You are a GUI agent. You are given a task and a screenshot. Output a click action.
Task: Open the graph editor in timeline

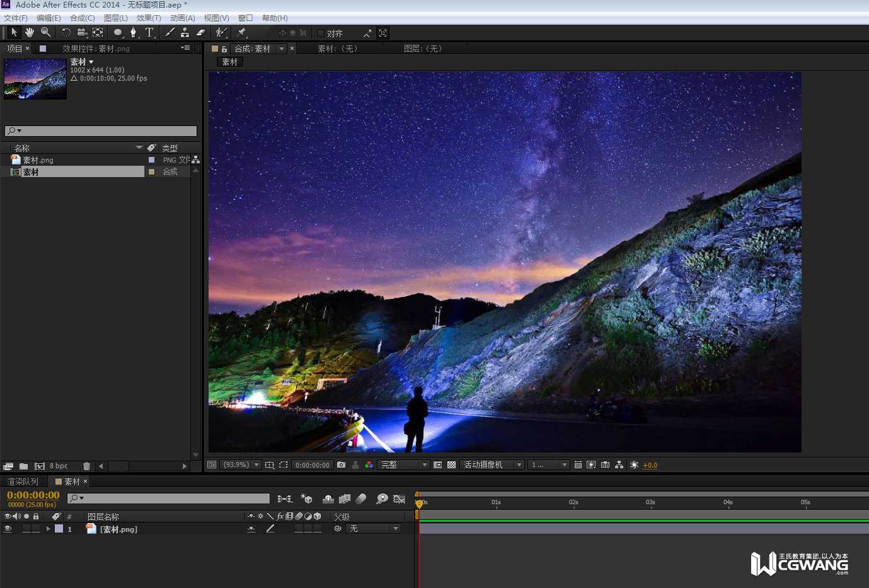(399, 499)
